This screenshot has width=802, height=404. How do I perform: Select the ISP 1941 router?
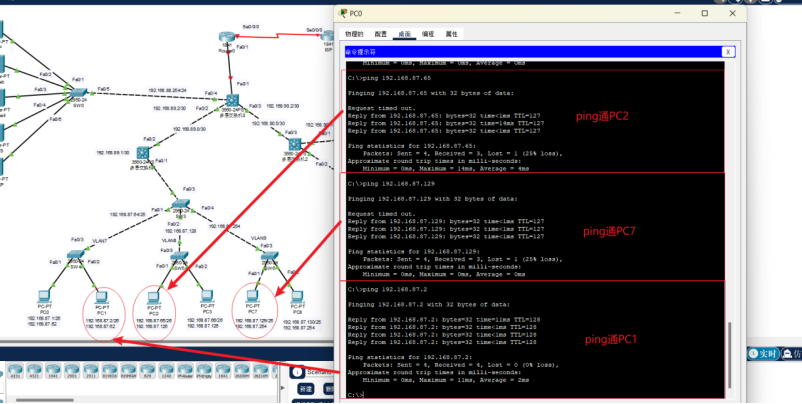[328, 36]
